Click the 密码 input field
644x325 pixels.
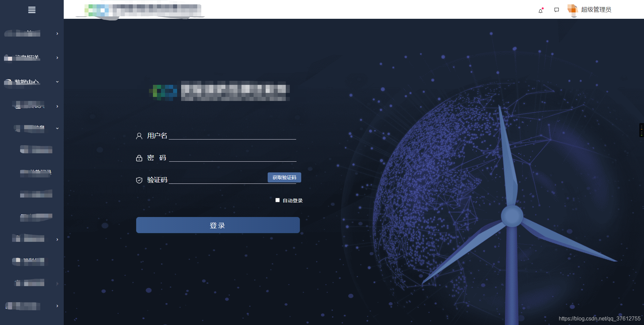point(232,157)
